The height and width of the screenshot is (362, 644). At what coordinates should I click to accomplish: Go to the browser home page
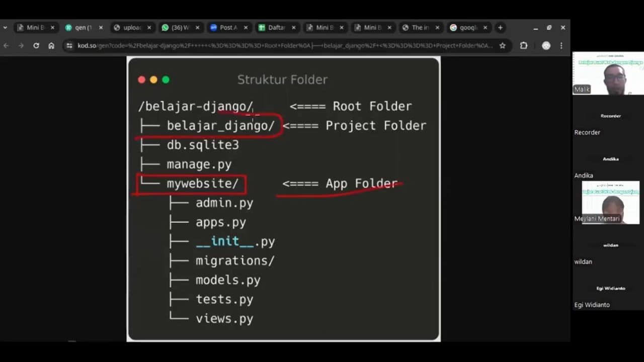click(51, 46)
